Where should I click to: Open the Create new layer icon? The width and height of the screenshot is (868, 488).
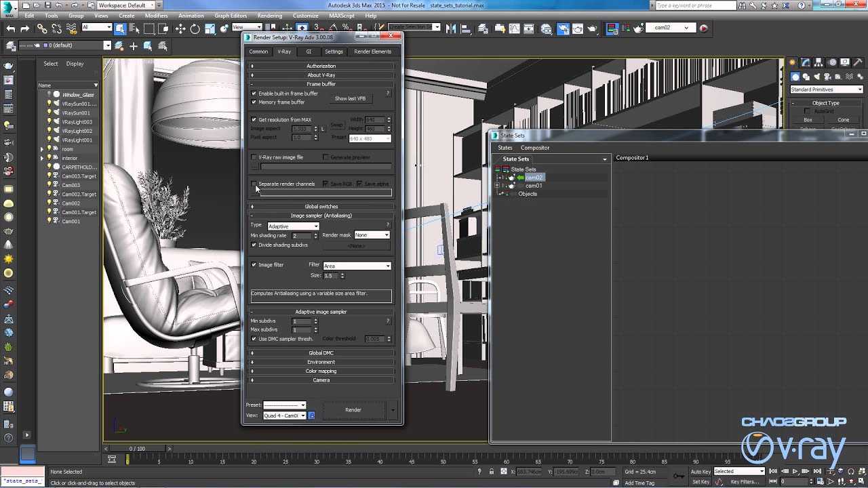tap(119, 46)
